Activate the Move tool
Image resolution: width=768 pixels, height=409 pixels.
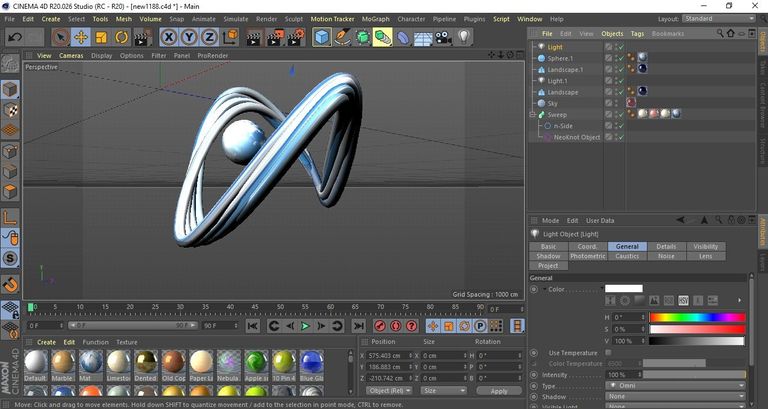pyautogui.click(x=81, y=37)
